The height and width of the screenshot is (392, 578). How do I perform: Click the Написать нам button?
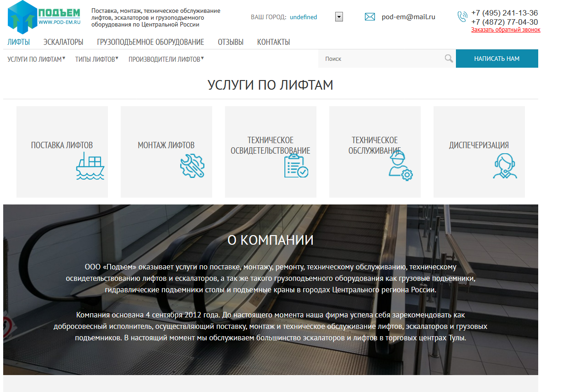[497, 59]
